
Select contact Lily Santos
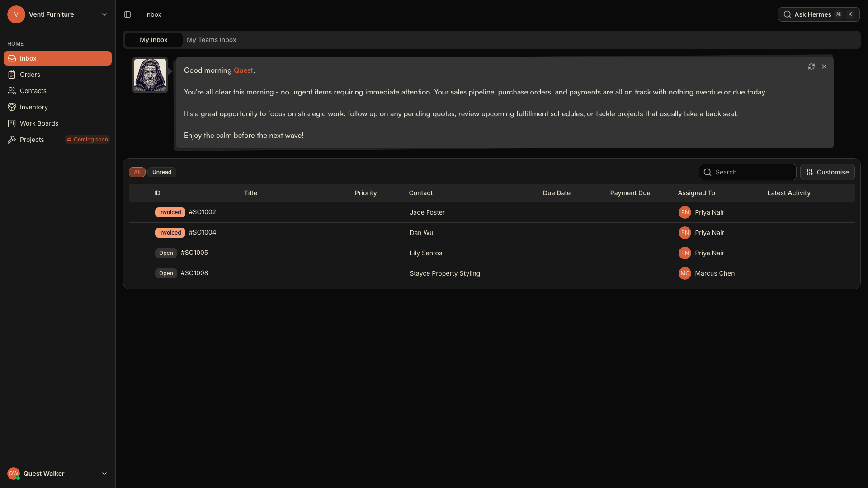(x=426, y=253)
